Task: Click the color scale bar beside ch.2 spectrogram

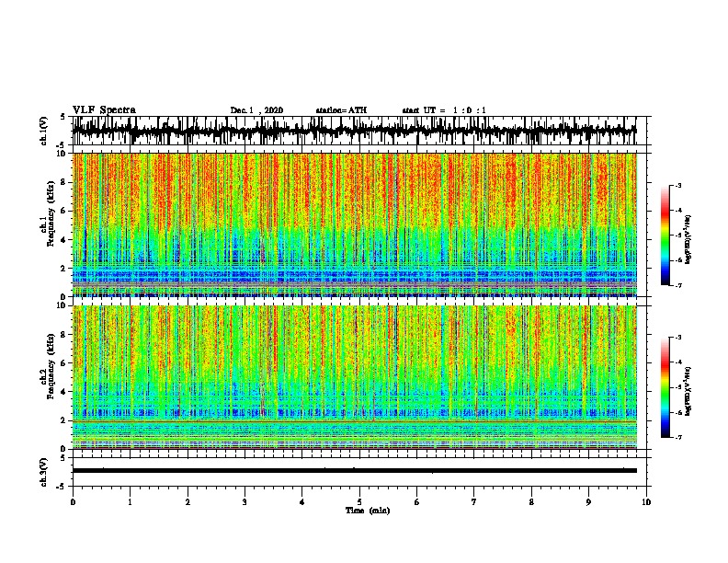Action: point(665,387)
